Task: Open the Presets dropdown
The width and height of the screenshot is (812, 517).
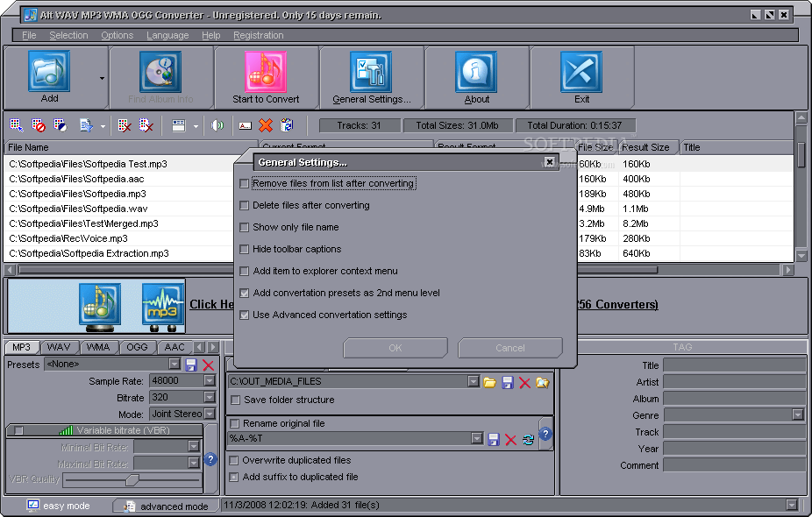Action: [175, 364]
